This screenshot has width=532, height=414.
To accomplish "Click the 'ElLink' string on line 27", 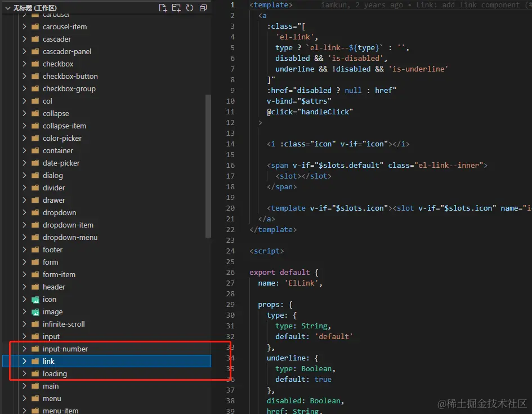I will [x=301, y=283].
